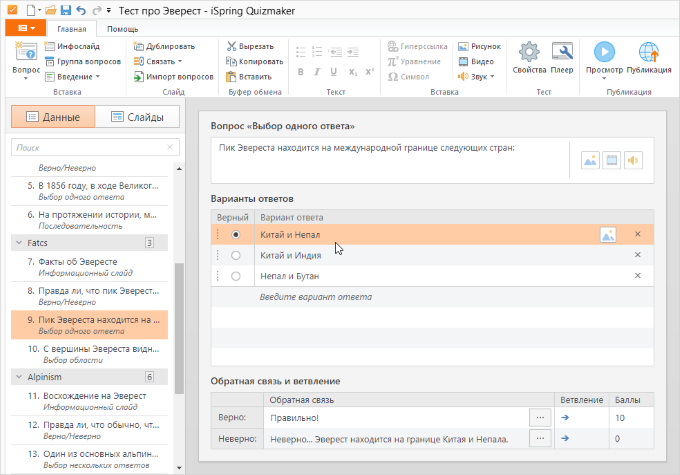Image resolution: width=680 pixels, height=475 pixels.
Task: Click the Публикация globe icon
Action: point(649,52)
